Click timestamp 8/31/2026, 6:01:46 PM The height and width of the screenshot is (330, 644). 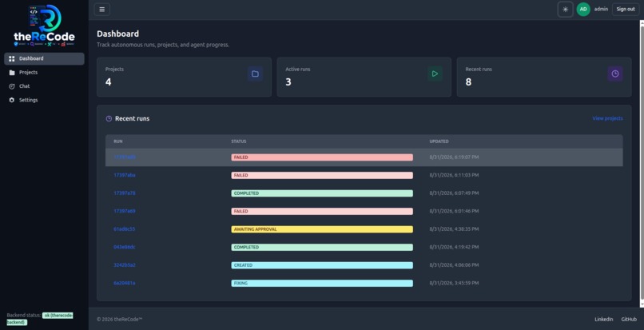coord(454,211)
